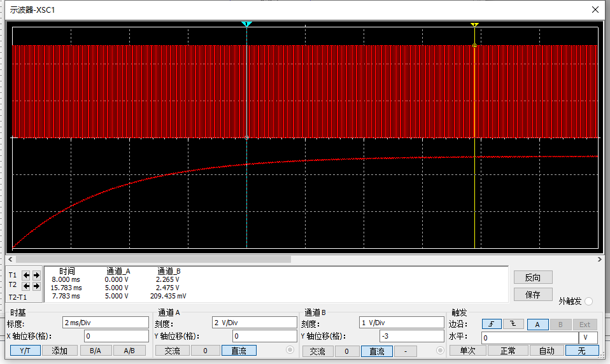
Task: Select falling edge trigger button
Action: [x=513, y=324]
